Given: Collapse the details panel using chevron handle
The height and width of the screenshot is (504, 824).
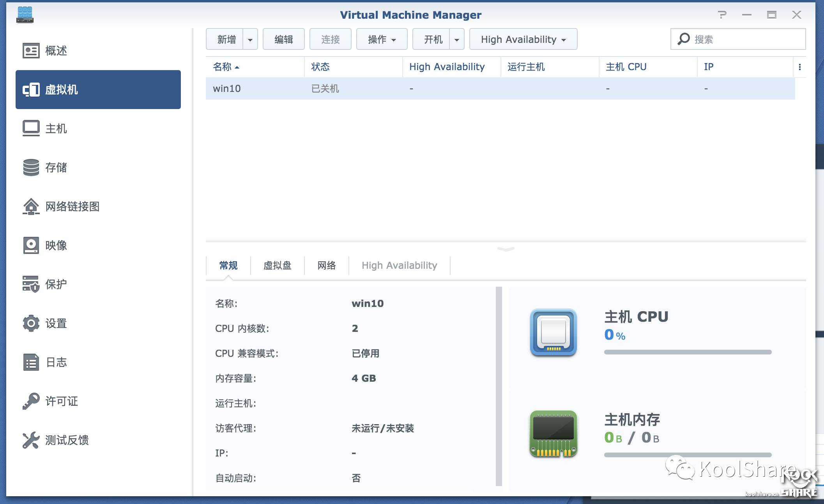Looking at the screenshot, I should point(506,249).
